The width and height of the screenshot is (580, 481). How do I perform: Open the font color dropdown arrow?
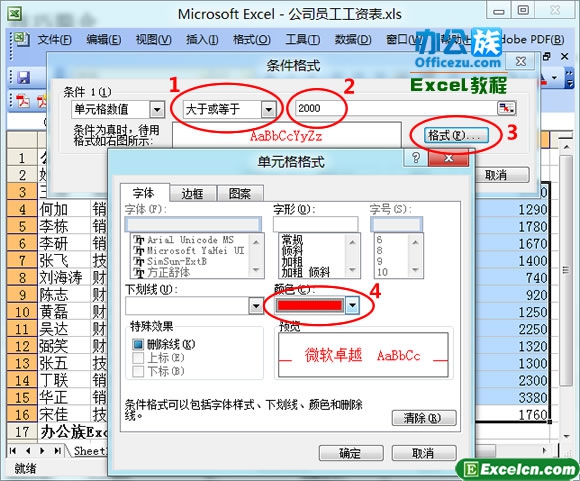point(352,306)
